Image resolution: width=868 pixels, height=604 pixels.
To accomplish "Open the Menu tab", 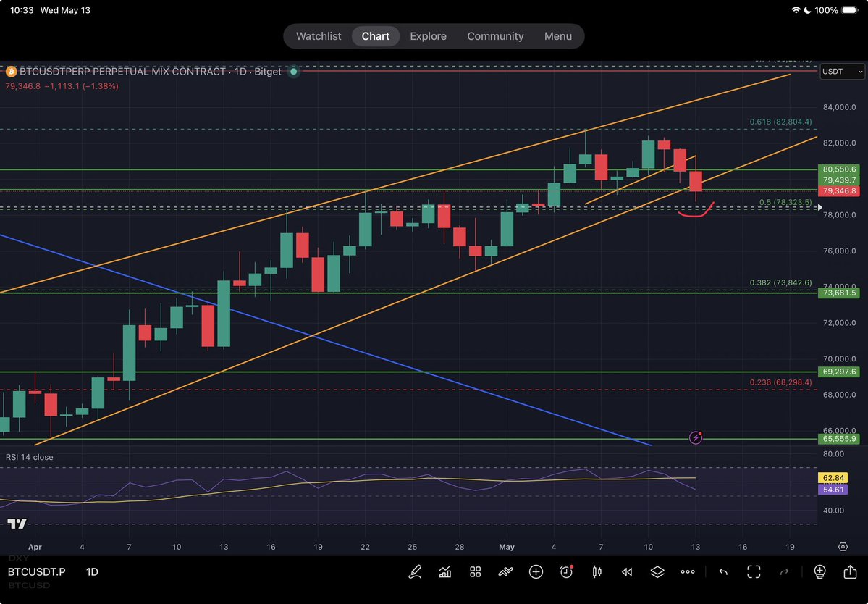I will point(557,36).
